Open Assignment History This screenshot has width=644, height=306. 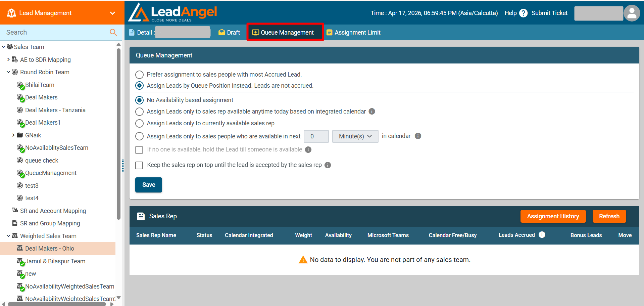553,216
